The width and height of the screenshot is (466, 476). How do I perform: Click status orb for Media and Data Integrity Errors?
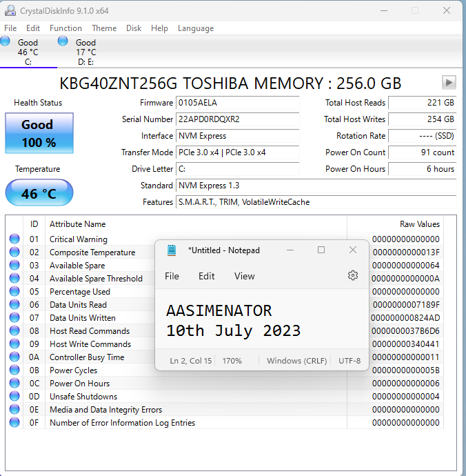pos(14,409)
